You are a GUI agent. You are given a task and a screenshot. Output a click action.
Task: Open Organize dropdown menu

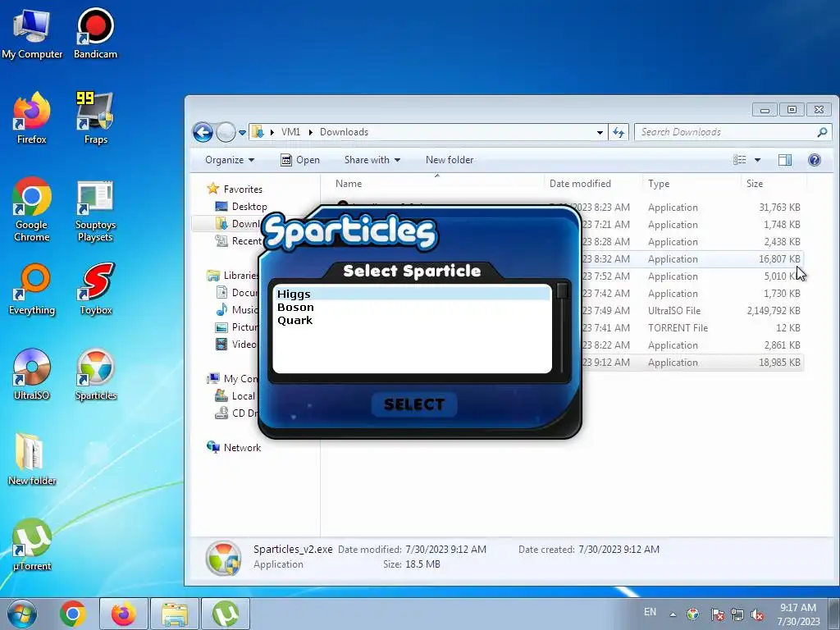point(230,160)
